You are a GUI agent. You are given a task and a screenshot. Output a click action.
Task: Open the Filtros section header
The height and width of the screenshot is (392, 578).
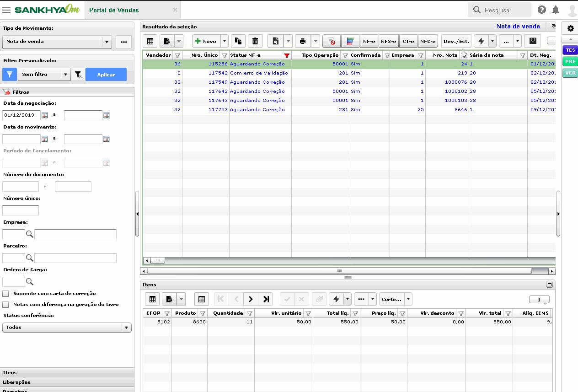67,92
